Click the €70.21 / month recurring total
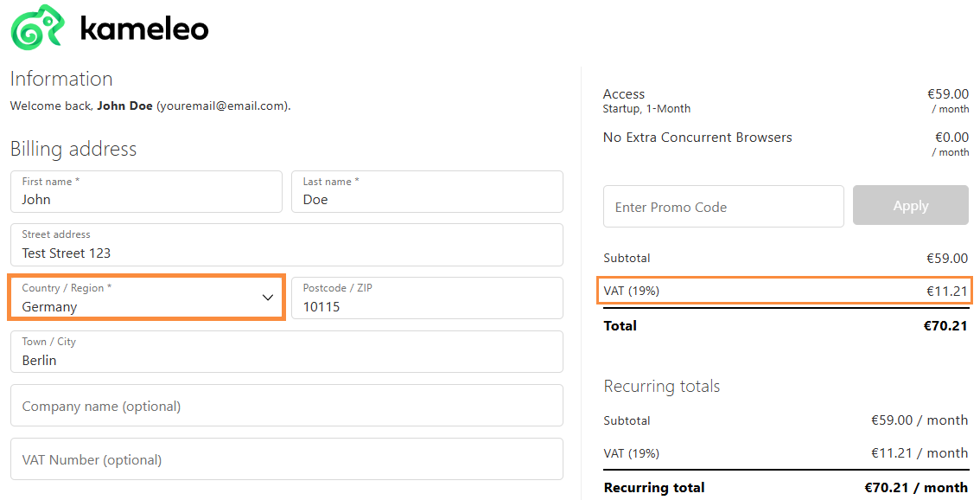Screen dimensions: 980x500 click(x=916, y=488)
